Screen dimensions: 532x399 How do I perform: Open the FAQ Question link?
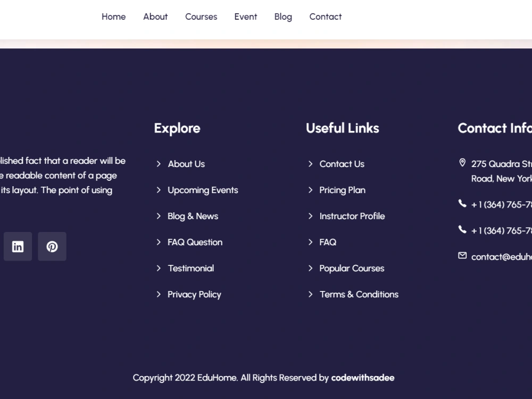coord(195,242)
